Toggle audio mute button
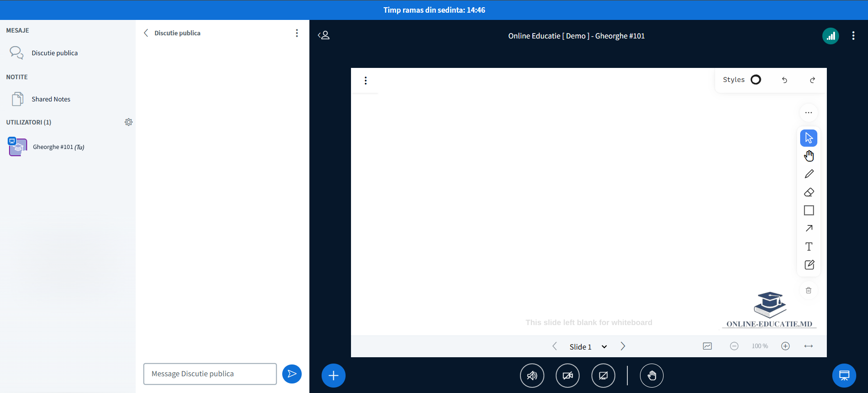 [532, 375]
